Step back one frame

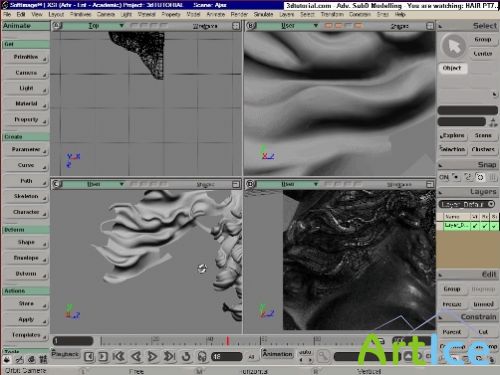coord(89,357)
